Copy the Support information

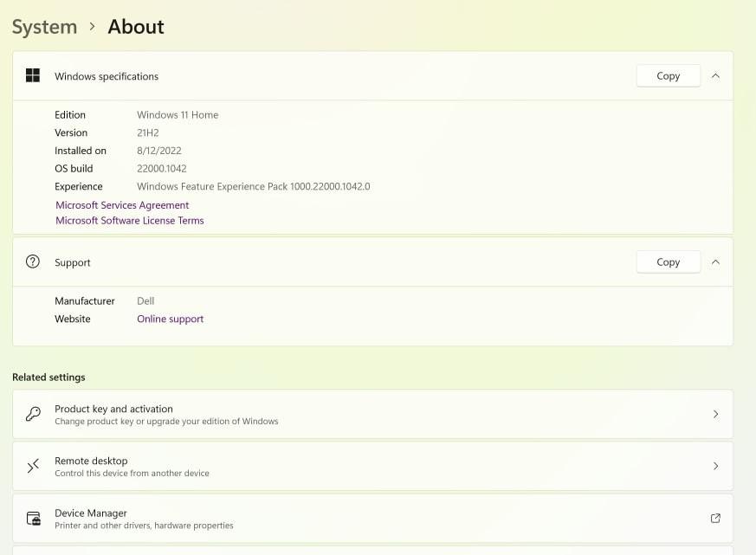click(x=669, y=261)
